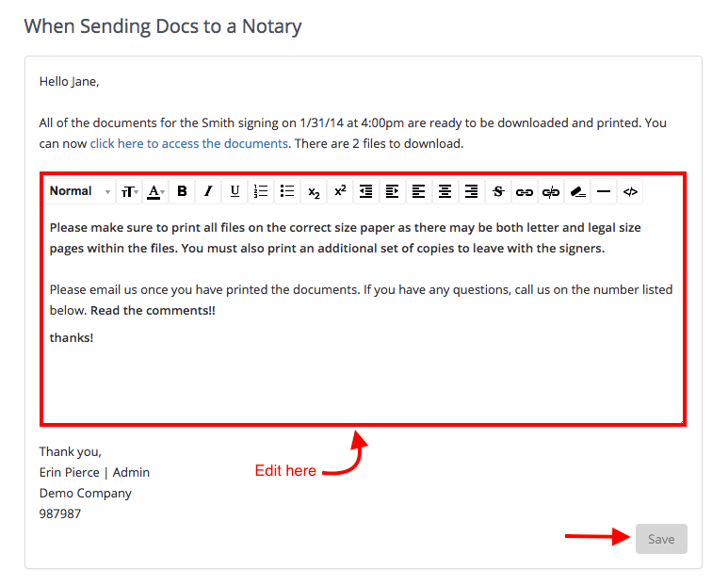Insert a horizontal rule
Screen dimensions: 728x586
pyautogui.click(x=604, y=191)
